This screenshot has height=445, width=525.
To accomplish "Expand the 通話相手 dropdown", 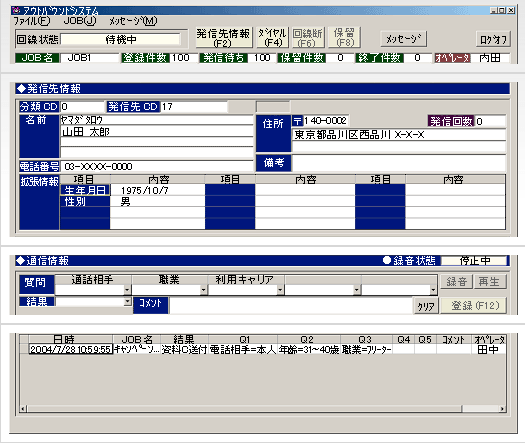I will pos(127,290).
